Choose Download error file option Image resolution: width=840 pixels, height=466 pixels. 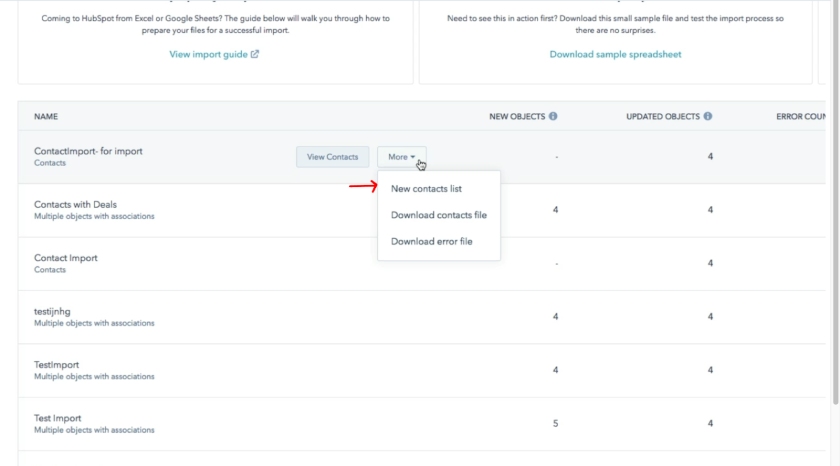431,241
